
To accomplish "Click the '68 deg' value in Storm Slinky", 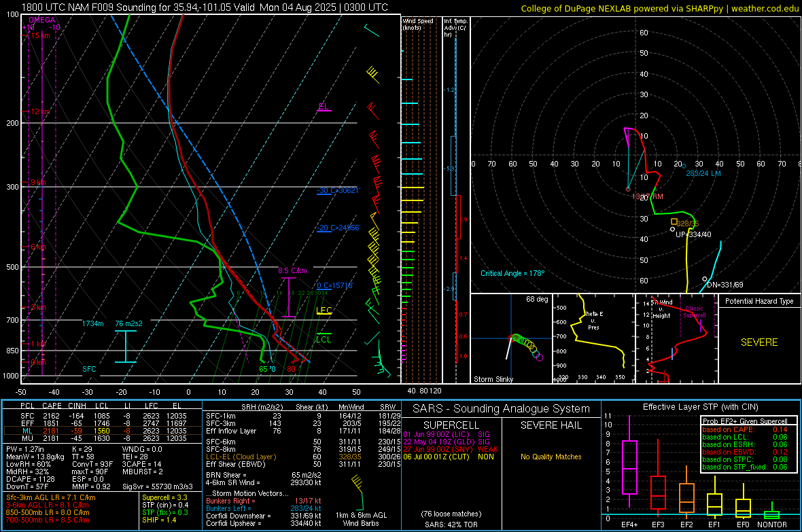I will pos(537,299).
